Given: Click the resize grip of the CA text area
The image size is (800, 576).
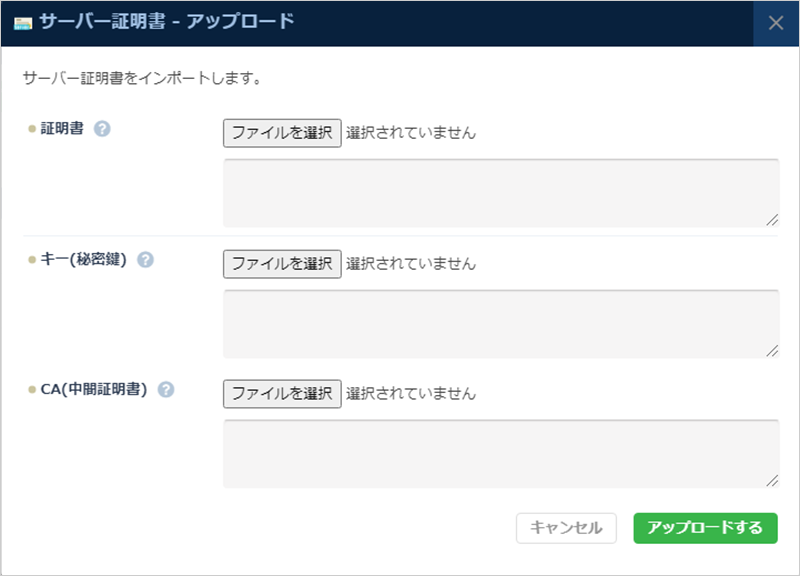Looking at the screenshot, I should (773, 479).
